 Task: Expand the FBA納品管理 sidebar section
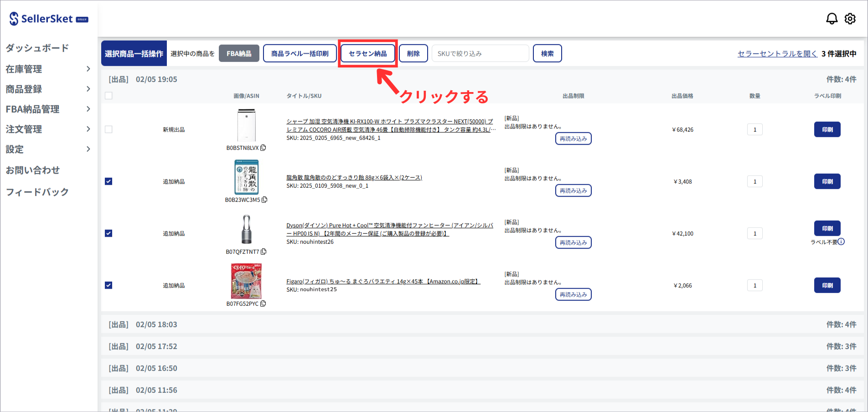tap(48, 109)
